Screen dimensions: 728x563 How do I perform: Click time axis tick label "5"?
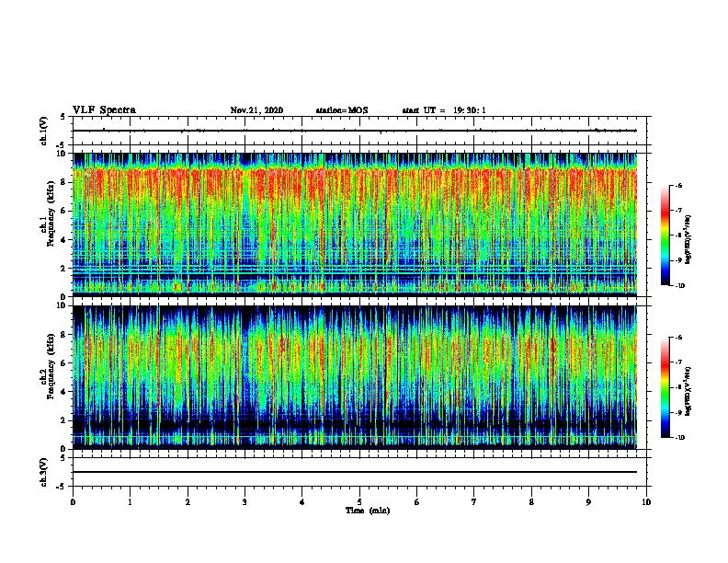tap(359, 502)
